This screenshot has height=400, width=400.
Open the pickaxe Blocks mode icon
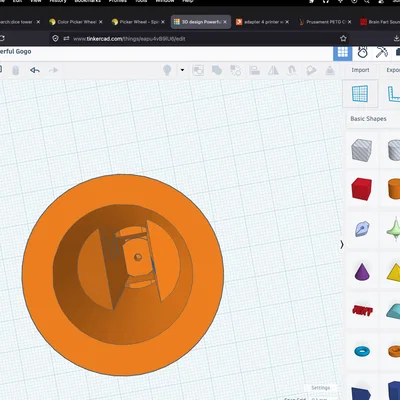tap(382, 52)
